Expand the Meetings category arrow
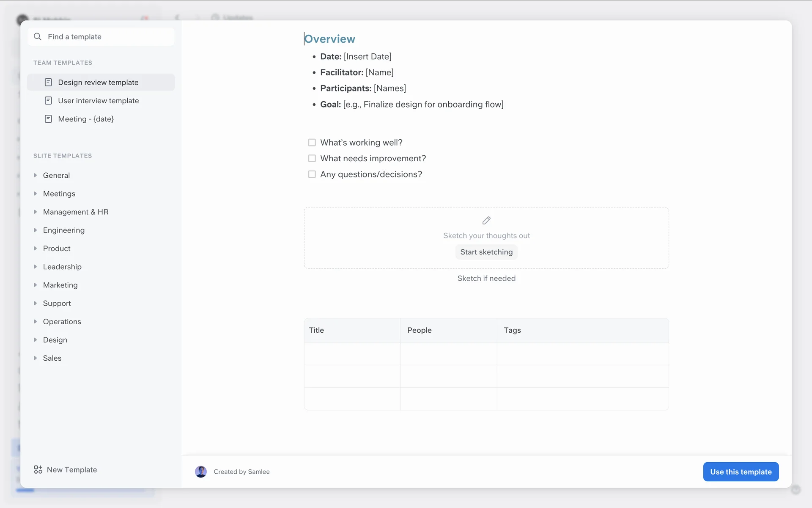Screen dimensions: 812x508 coord(36,193)
